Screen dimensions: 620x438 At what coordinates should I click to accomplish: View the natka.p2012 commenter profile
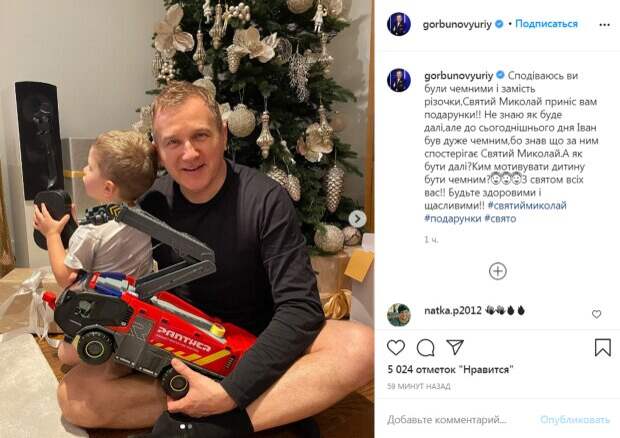coord(447,311)
